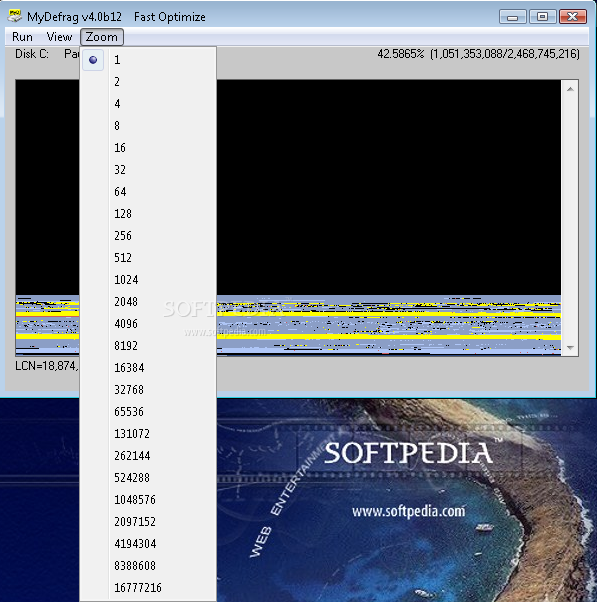Viewport: 597px width, 602px height.
Task: Select zoom level 8
Action: 148,126
